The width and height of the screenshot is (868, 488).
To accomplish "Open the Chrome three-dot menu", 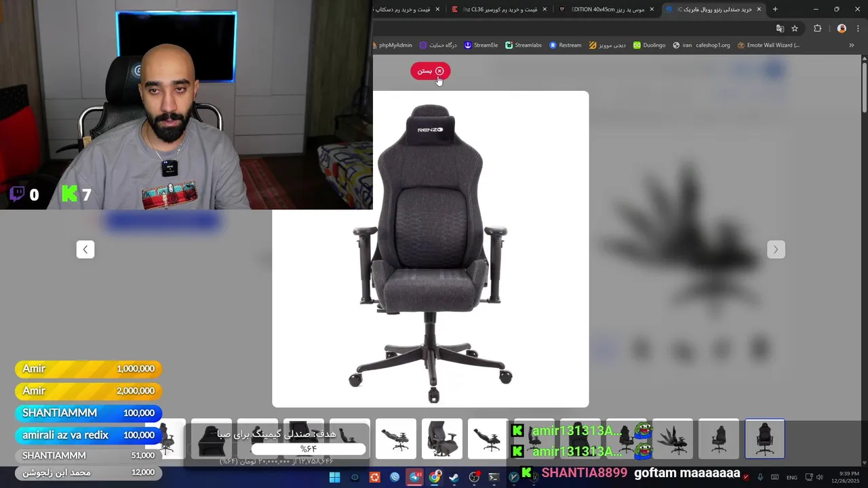I will point(858,28).
